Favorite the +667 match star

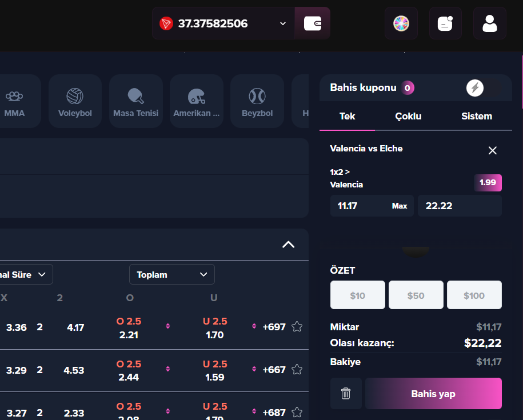coord(297,369)
